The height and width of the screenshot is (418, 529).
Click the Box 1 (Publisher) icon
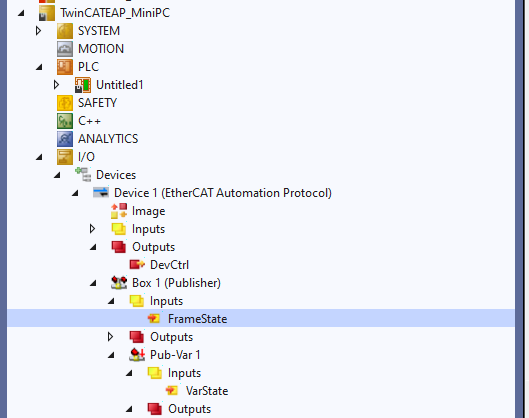[119, 283]
